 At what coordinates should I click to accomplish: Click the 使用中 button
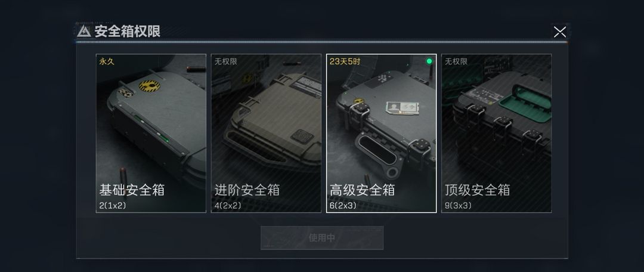[322, 237]
